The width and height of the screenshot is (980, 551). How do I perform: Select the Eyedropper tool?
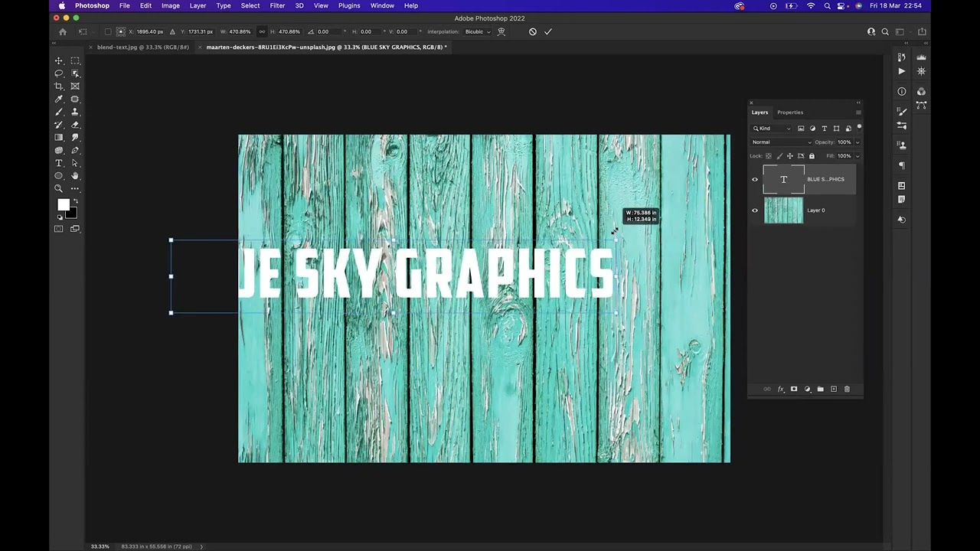[x=59, y=99]
